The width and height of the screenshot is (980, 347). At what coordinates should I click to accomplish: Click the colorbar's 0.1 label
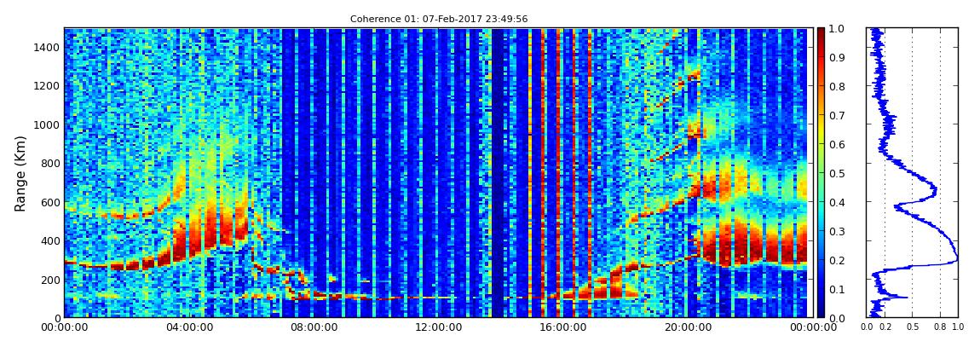click(836, 289)
